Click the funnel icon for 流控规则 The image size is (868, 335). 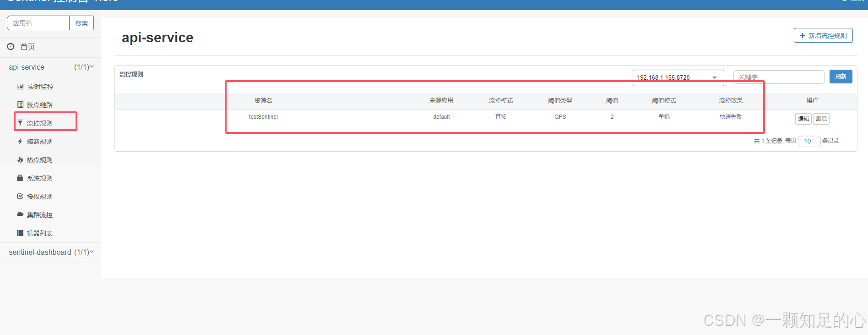tap(20, 123)
